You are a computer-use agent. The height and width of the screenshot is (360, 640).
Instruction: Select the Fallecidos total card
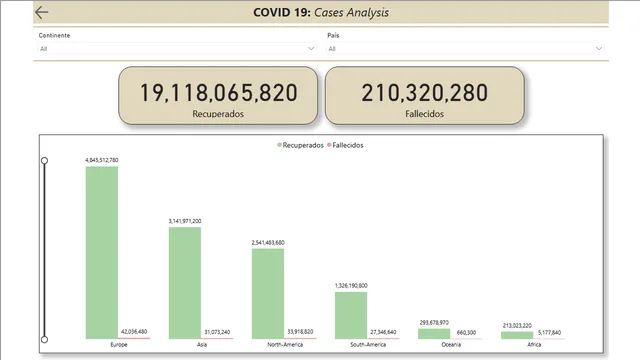(x=424, y=96)
